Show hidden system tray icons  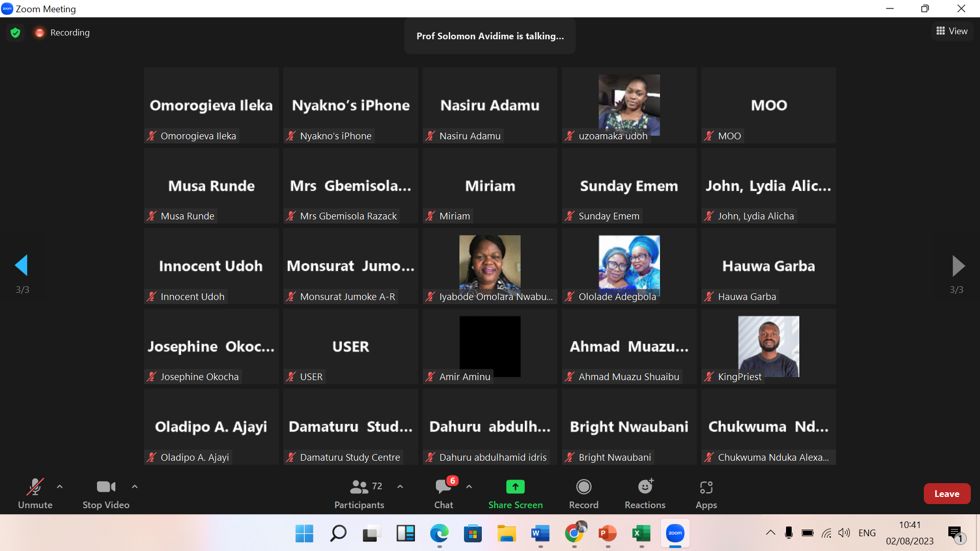point(770,533)
